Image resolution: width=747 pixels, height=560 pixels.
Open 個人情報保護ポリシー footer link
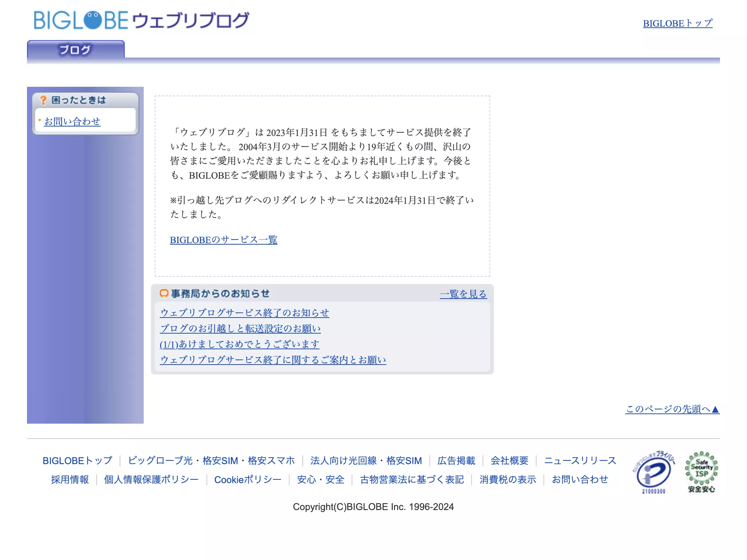151,480
